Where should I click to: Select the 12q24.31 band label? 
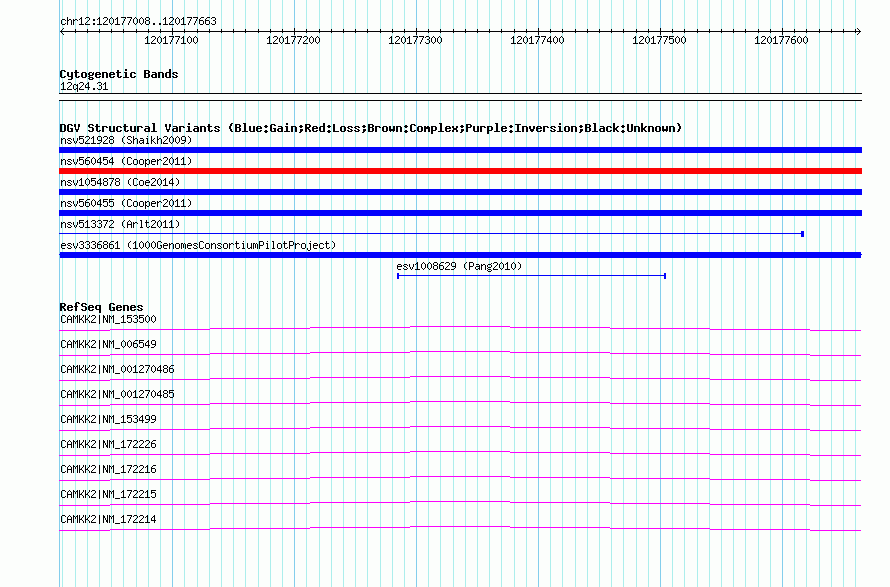click(84, 86)
